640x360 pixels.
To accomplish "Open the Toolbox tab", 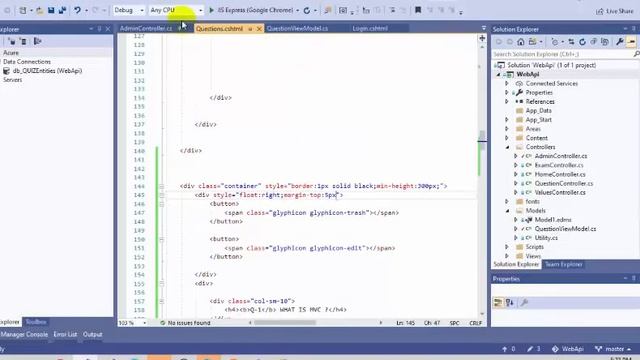I will click(x=36, y=322).
